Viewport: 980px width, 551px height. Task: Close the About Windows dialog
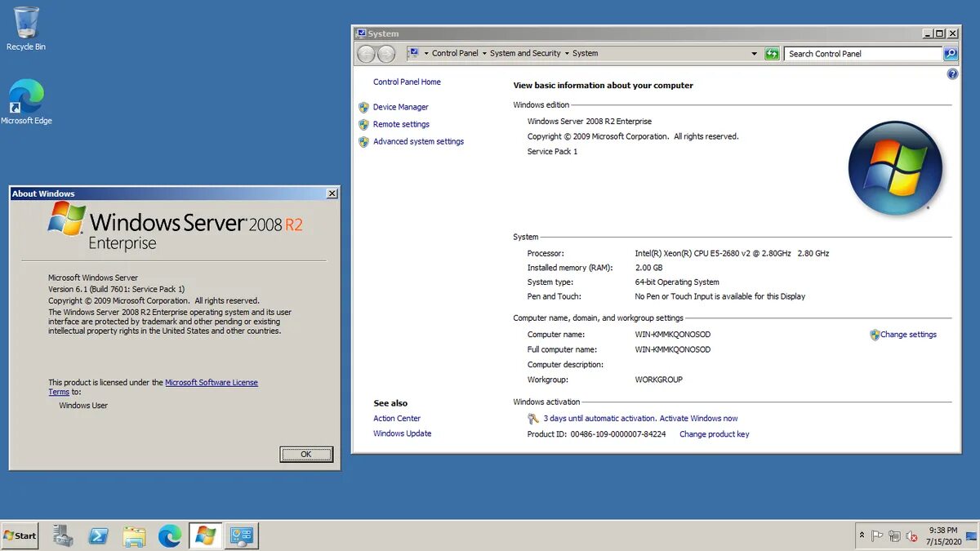(x=332, y=193)
